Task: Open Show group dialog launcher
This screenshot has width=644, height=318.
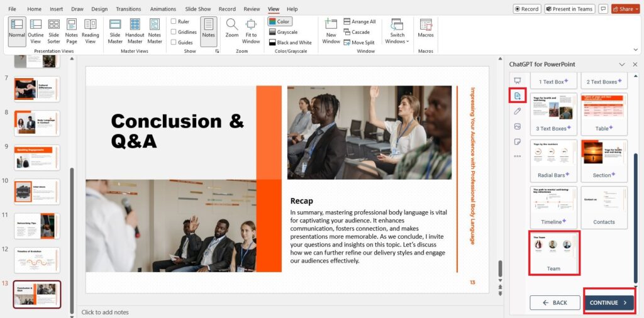Action: (217, 52)
